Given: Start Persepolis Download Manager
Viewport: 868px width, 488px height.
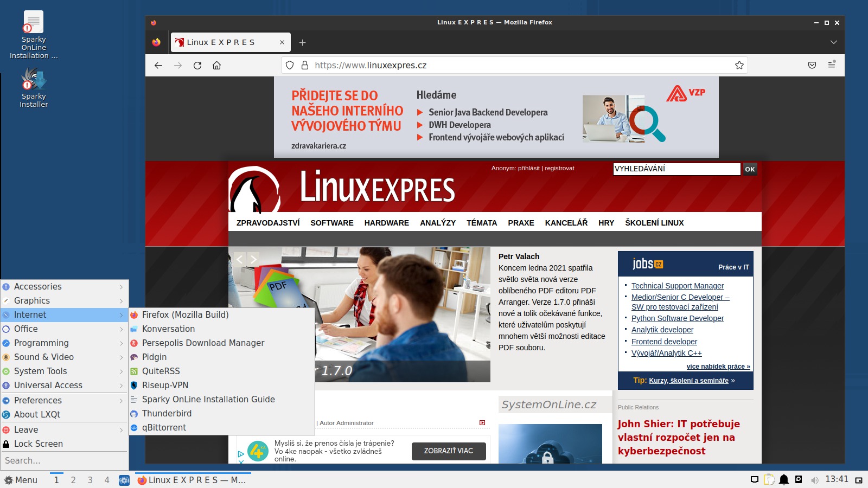Looking at the screenshot, I should coord(221,343).
